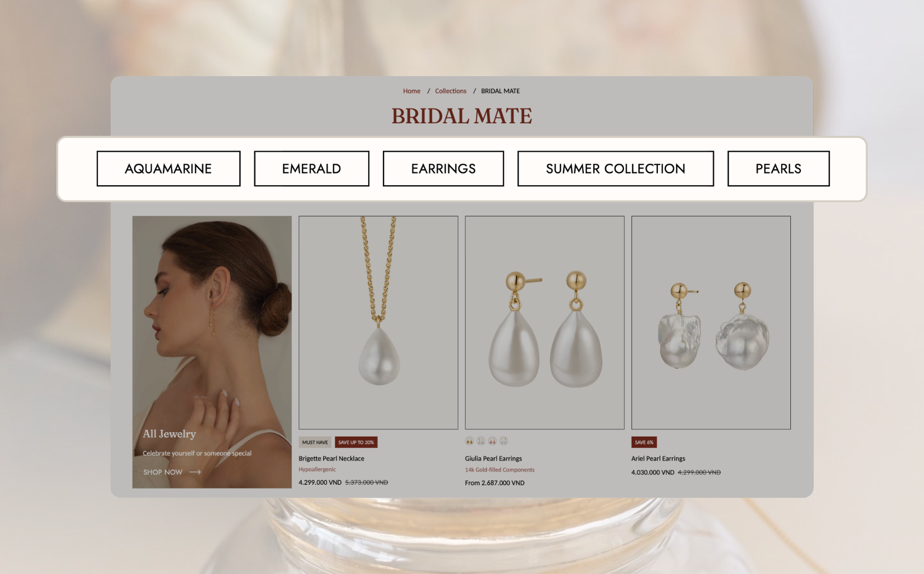Open the Summer Collection category
The height and width of the screenshot is (574, 924).
tap(616, 169)
